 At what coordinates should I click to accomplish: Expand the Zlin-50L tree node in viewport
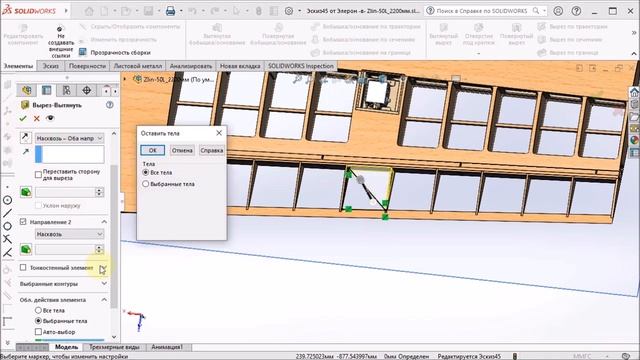click(x=126, y=79)
